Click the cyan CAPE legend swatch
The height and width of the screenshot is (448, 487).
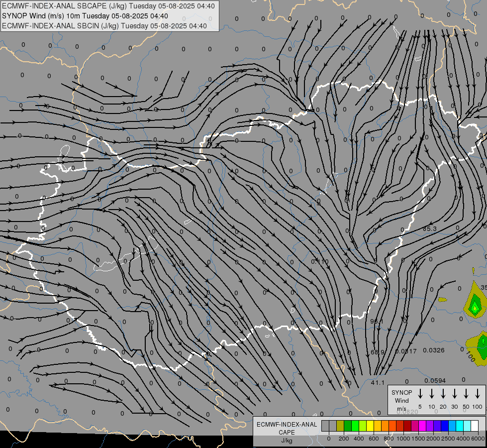[459, 426]
